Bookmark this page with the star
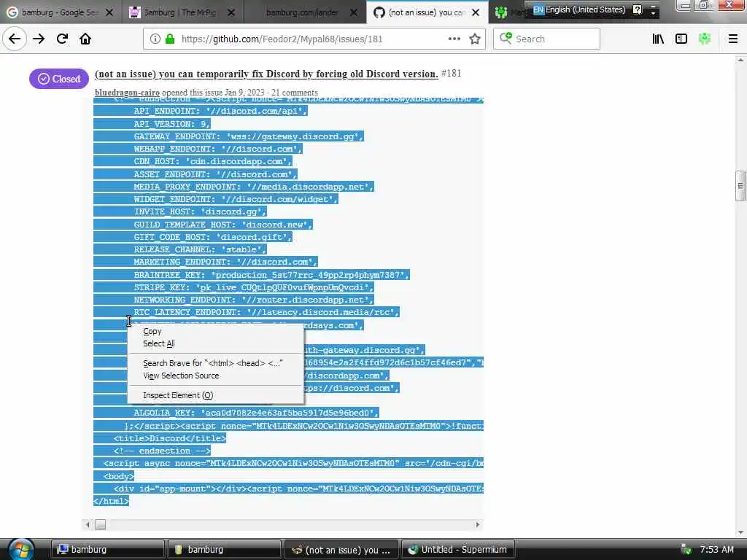 click(474, 39)
